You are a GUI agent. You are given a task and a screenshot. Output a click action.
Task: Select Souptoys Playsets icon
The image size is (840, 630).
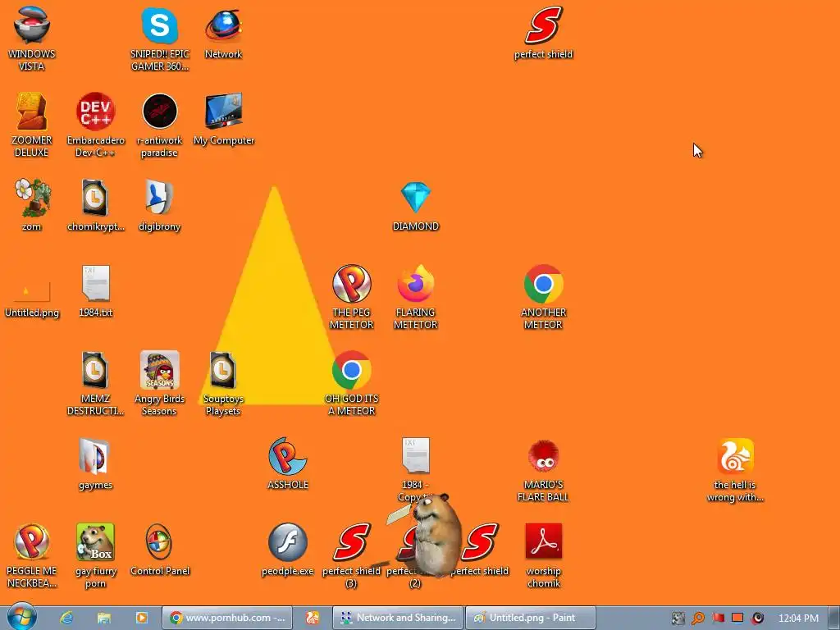[223, 384]
